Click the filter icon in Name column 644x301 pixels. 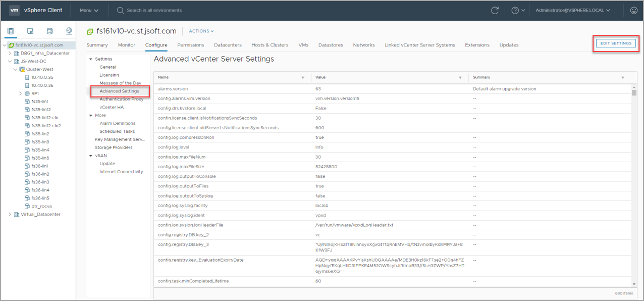click(303, 78)
